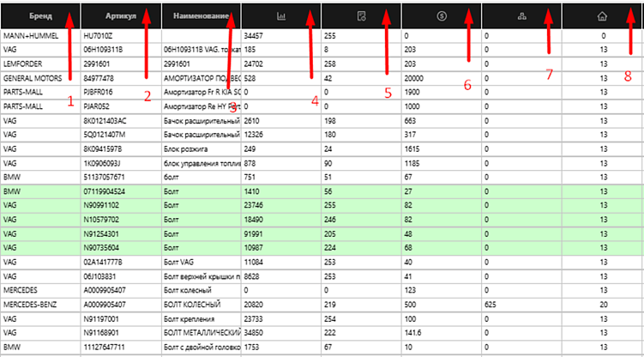Image resolution: width=644 pixels, height=357 pixels.
Task: Click the Болт VAG name cell
Action: coord(202,262)
